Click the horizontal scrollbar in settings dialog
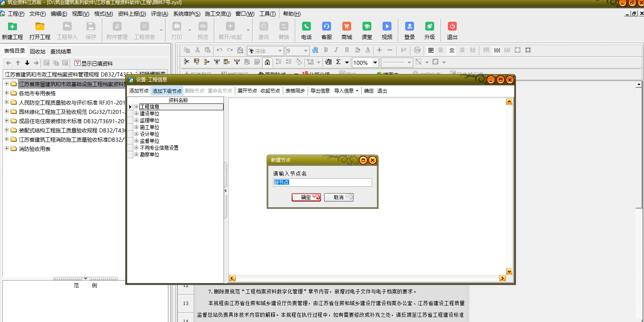 (367, 278)
